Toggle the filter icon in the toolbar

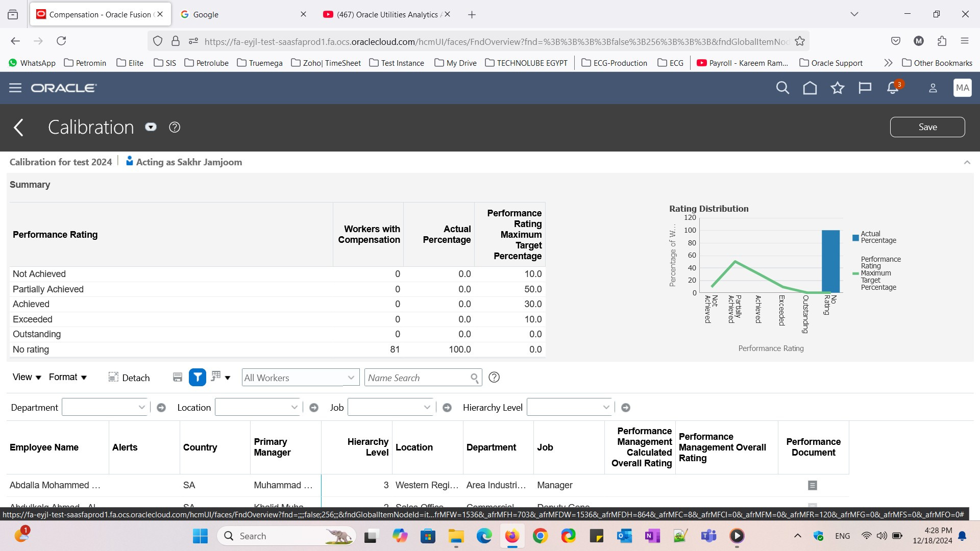197,377
